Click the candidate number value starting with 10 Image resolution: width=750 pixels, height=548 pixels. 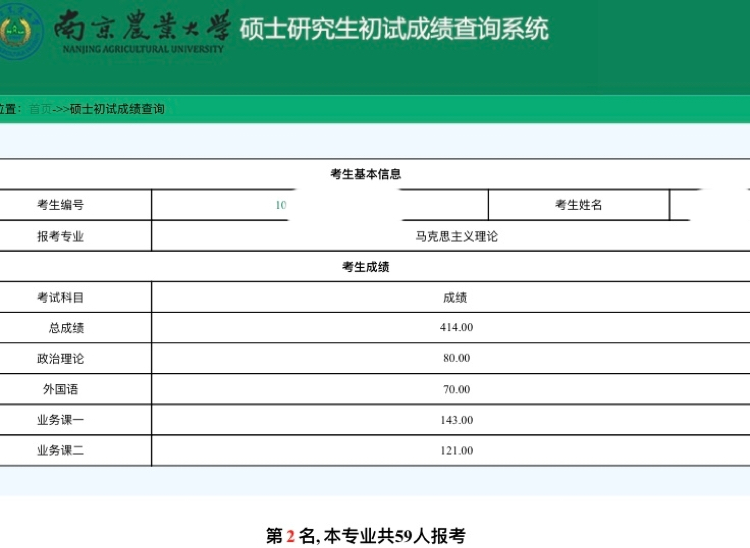[281, 205]
